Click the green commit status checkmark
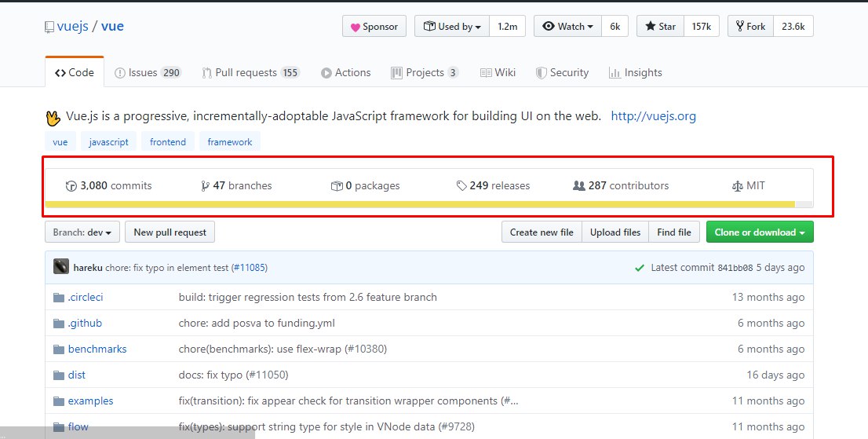This screenshot has width=868, height=439. click(x=640, y=268)
